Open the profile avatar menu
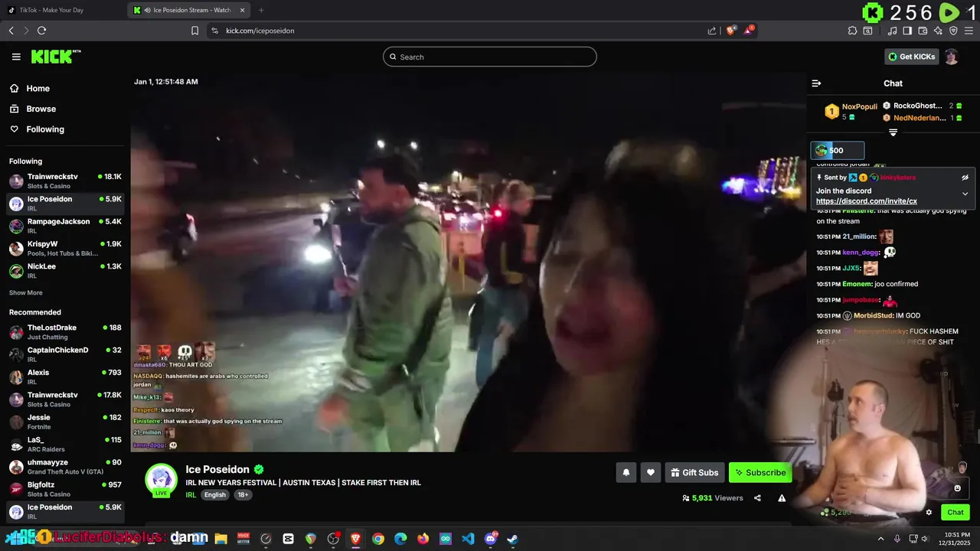980x551 pixels. point(951,57)
